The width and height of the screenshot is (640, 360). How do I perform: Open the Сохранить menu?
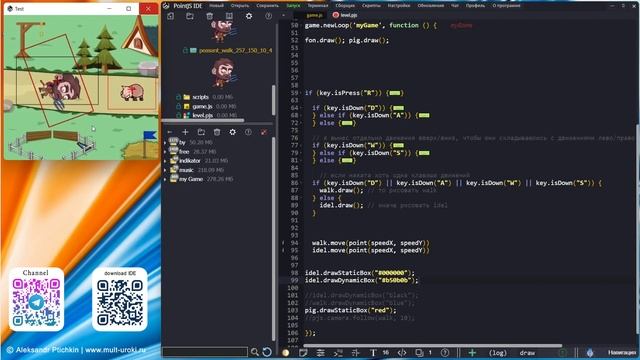tap(268, 6)
